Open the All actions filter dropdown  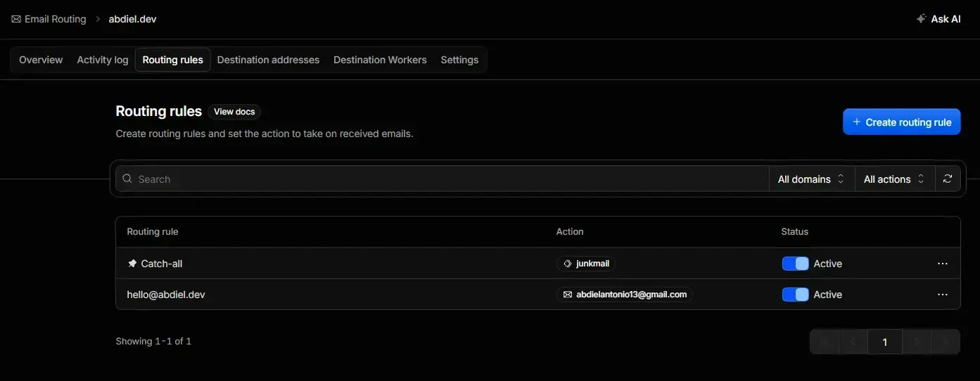point(894,179)
